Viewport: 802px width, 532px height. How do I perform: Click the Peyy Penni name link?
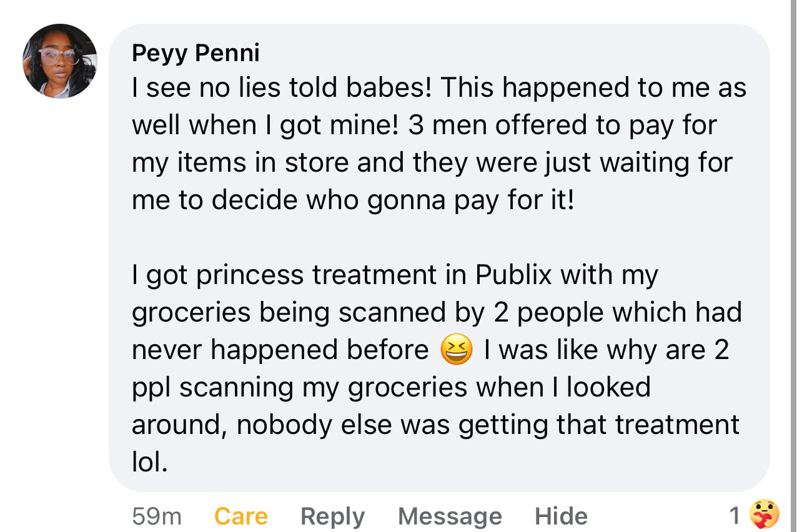(x=196, y=53)
